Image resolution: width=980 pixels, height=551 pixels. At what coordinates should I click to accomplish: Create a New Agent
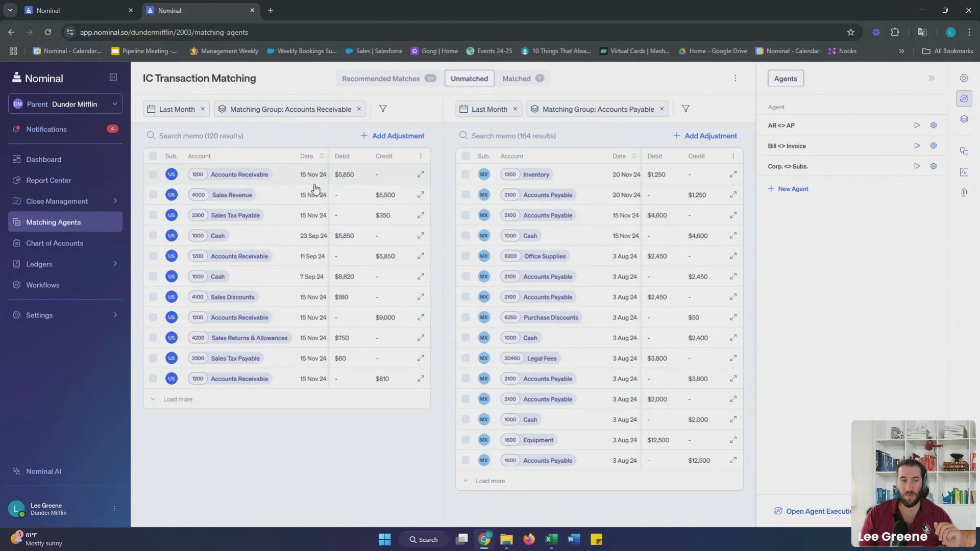788,189
